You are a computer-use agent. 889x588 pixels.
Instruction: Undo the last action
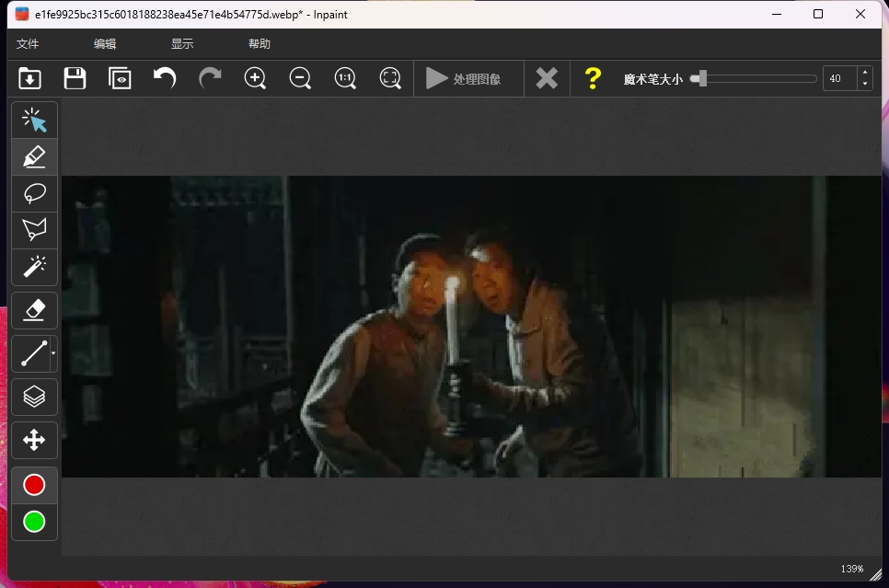coord(165,78)
